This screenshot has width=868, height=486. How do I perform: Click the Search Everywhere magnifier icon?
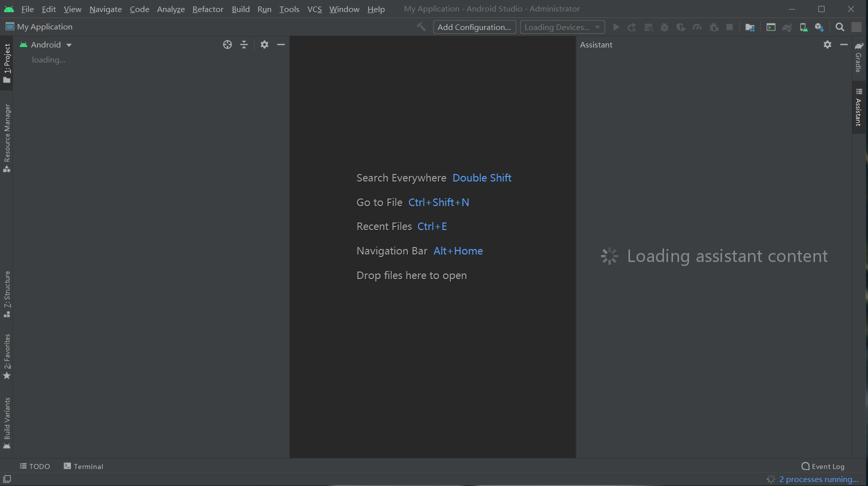pyautogui.click(x=840, y=27)
